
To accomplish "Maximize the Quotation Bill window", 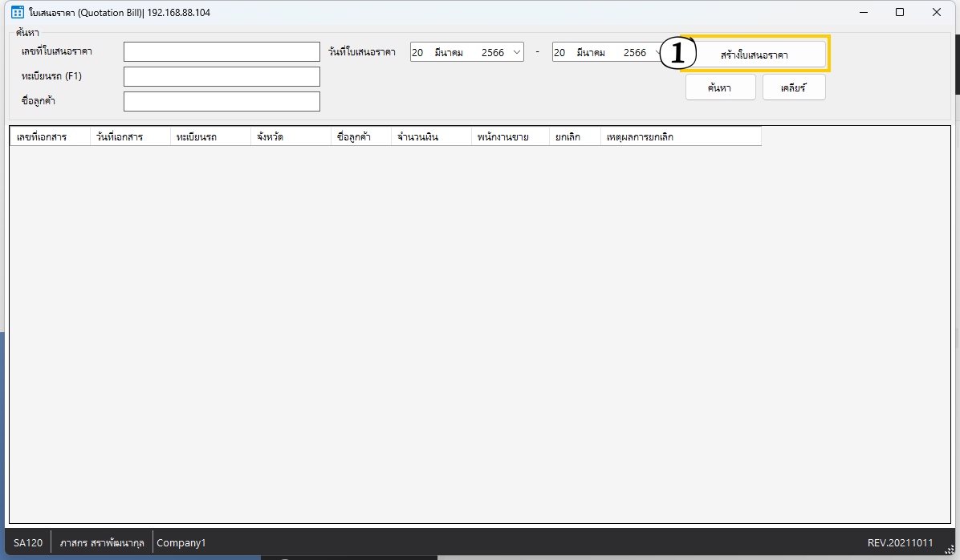I will [x=900, y=13].
